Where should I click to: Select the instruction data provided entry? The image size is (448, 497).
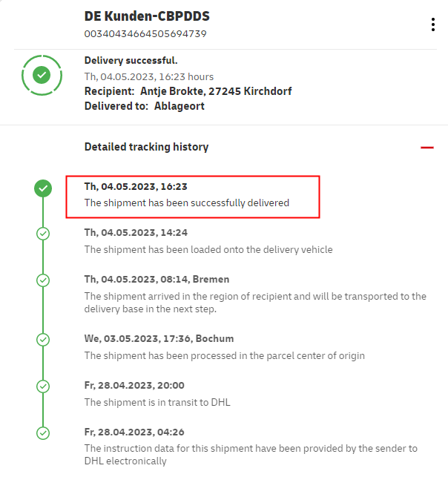tap(250, 454)
